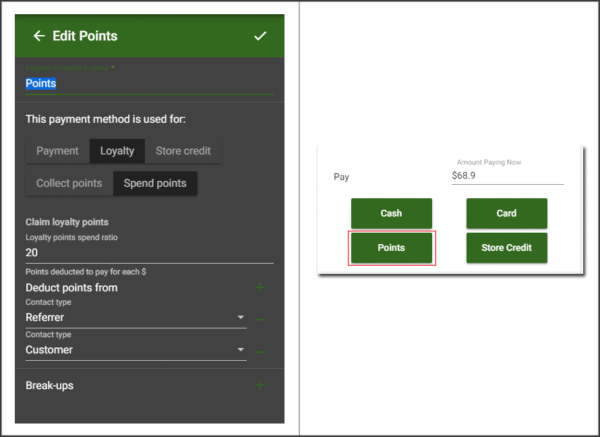The height and width of the screenshot is (437, 600).
Task: Switch to Collect points mode
Action: [x=69, y=184]
